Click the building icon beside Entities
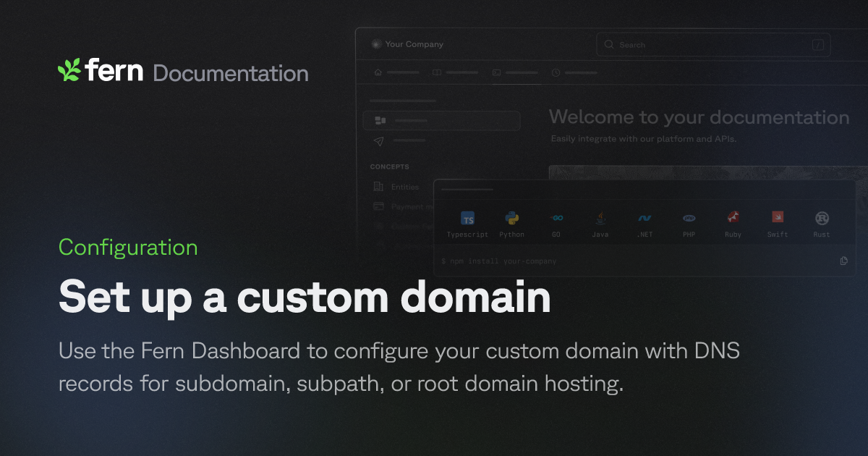This screenshot has height=456, width=868. 378,187
